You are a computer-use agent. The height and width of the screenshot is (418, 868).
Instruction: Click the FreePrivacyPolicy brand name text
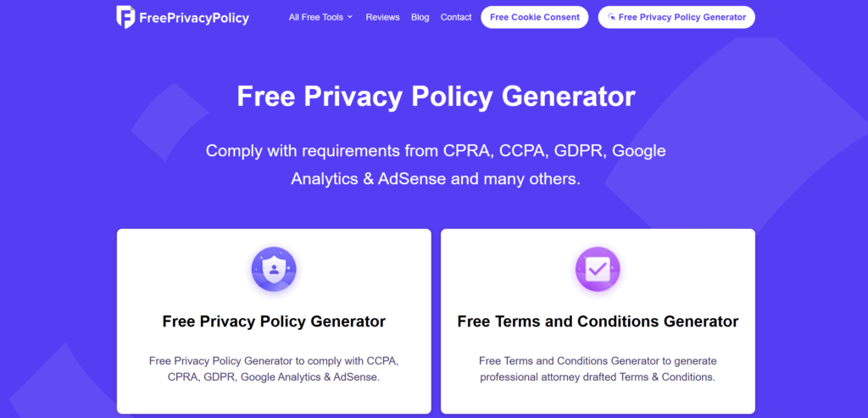pyautogui.click(x=194, y=19)
